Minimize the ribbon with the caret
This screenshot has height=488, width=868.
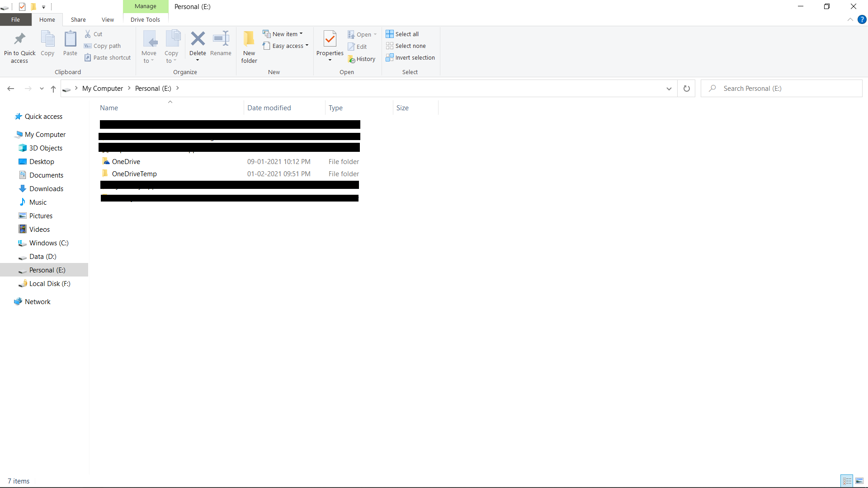click(x=850, y=19)
